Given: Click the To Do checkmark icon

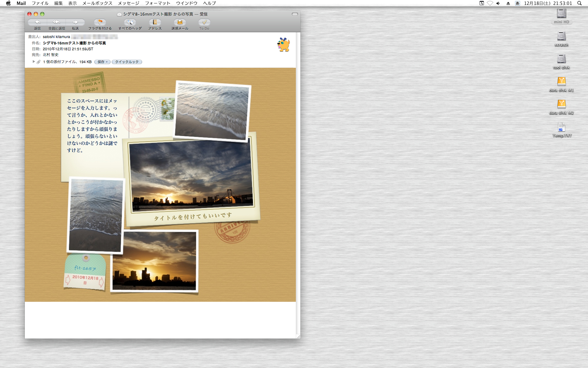Looking at the screenshot, I should click(204, 22).
